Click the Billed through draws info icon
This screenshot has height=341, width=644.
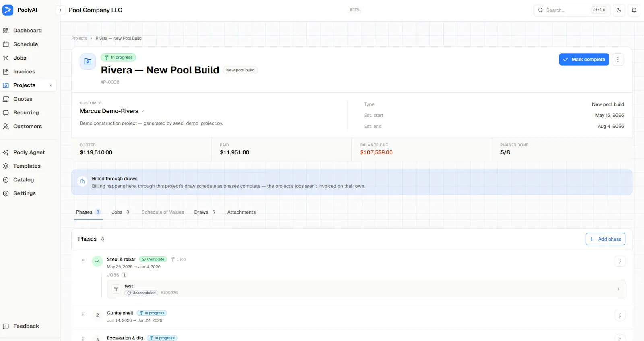pyautogui.click(x=82, y=181)
